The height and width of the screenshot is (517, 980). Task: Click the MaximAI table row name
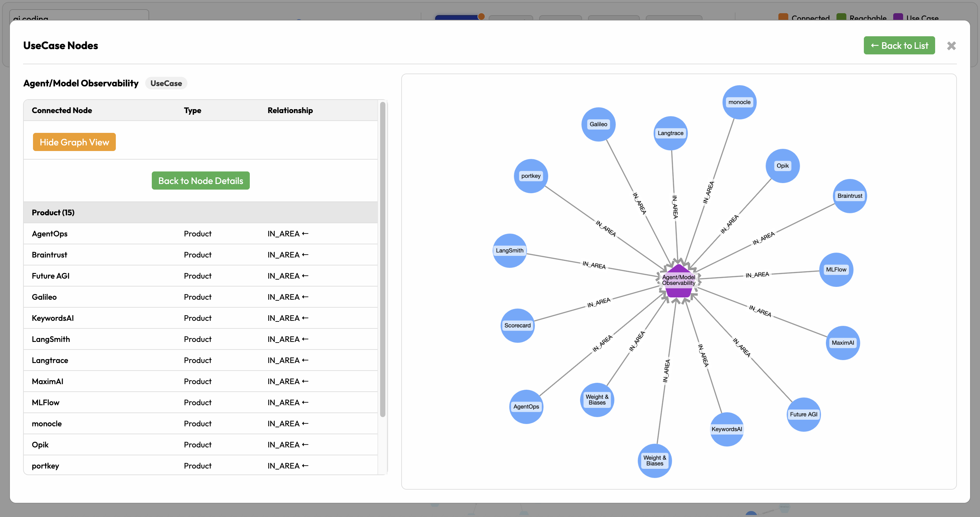(47, 381)
